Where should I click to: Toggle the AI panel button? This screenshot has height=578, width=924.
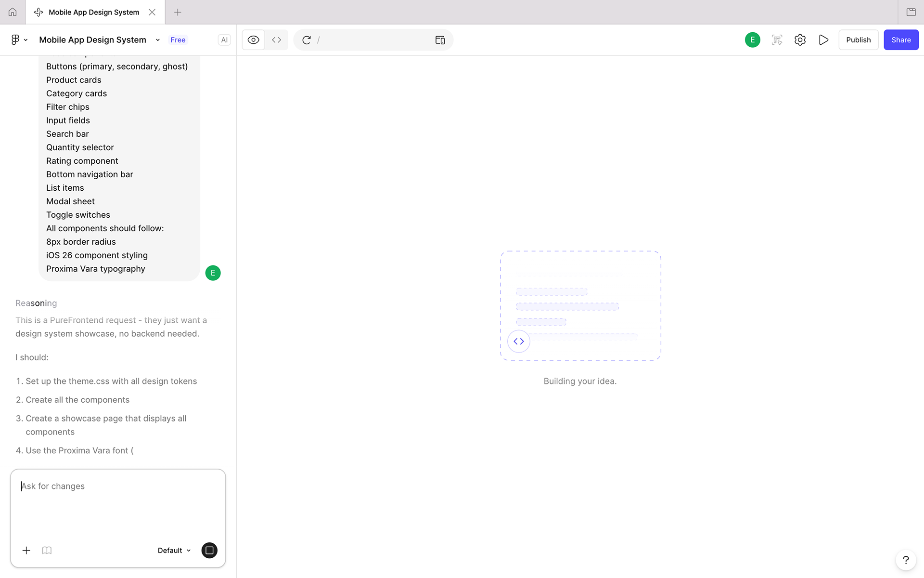point(224,40)
